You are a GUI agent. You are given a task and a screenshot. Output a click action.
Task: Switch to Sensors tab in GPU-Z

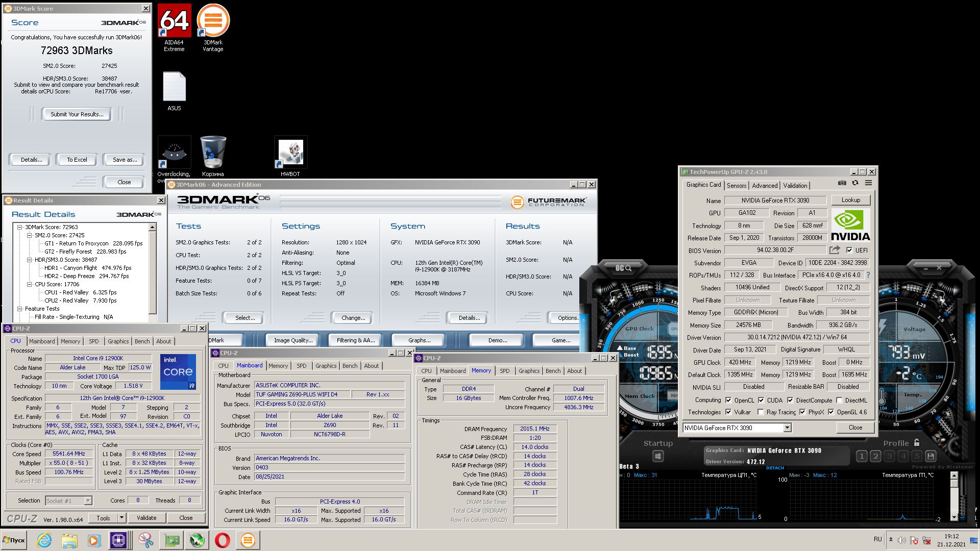pyautogui.click(x=737, y=186)
